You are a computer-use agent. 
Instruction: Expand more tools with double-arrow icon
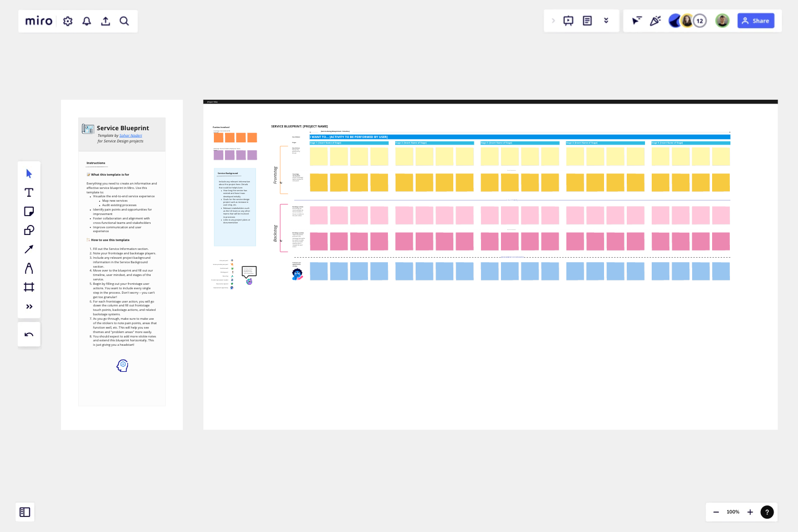point(29,306)
